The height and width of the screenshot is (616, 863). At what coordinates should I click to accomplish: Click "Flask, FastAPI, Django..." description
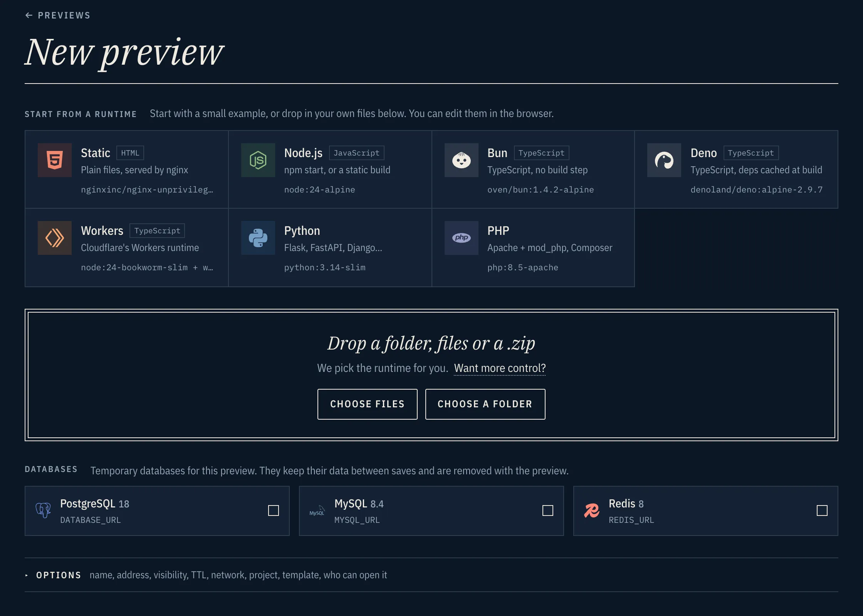click(333, 248)
